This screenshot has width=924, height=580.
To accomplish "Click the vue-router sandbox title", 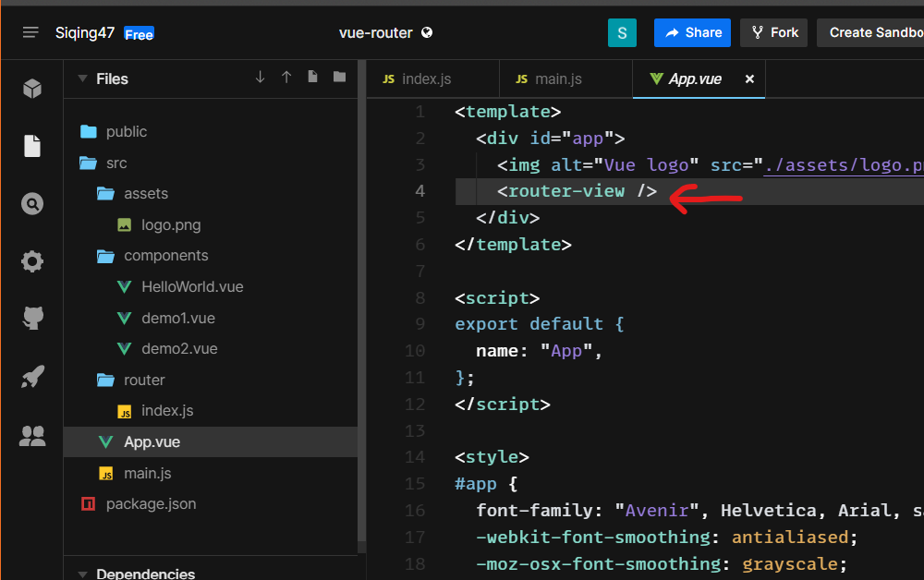I will 375,33.
